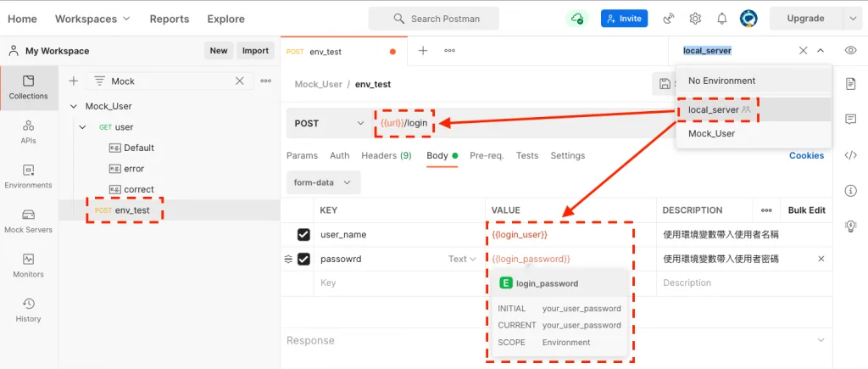Switch to the Tests tab

(x=527, y=156)
